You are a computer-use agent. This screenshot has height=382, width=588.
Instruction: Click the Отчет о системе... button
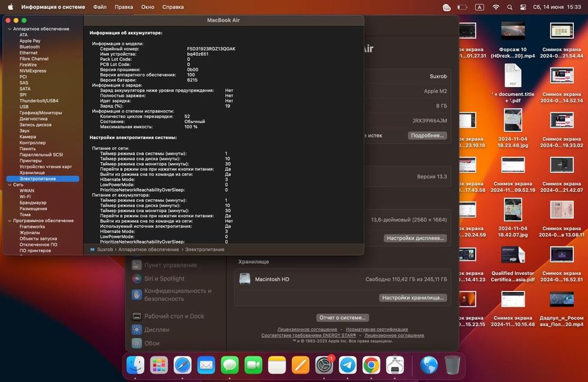tap(342, 317)
